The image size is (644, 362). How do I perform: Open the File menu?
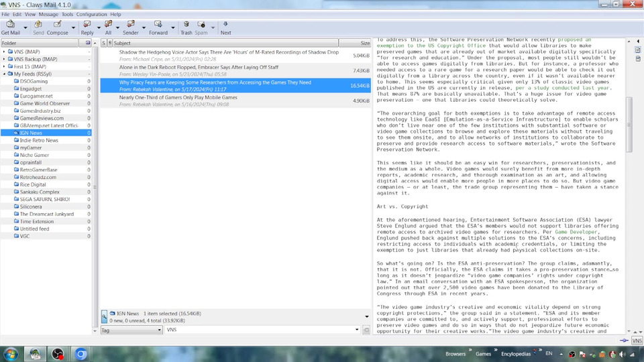coord(5,14)
